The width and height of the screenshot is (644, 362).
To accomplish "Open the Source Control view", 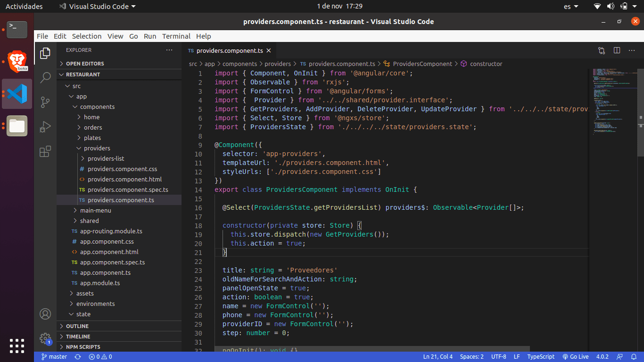I will pyautogui.click(x=45, y=102).
